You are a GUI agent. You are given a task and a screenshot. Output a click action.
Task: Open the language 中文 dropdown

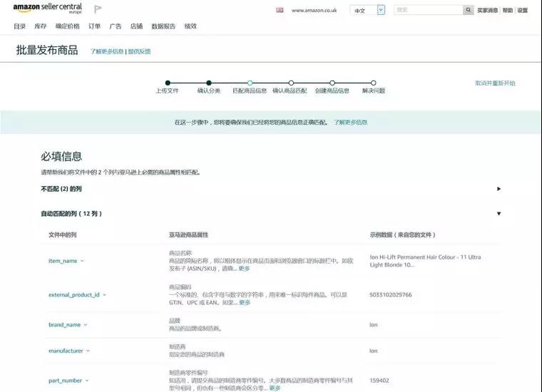coord(367,11)
